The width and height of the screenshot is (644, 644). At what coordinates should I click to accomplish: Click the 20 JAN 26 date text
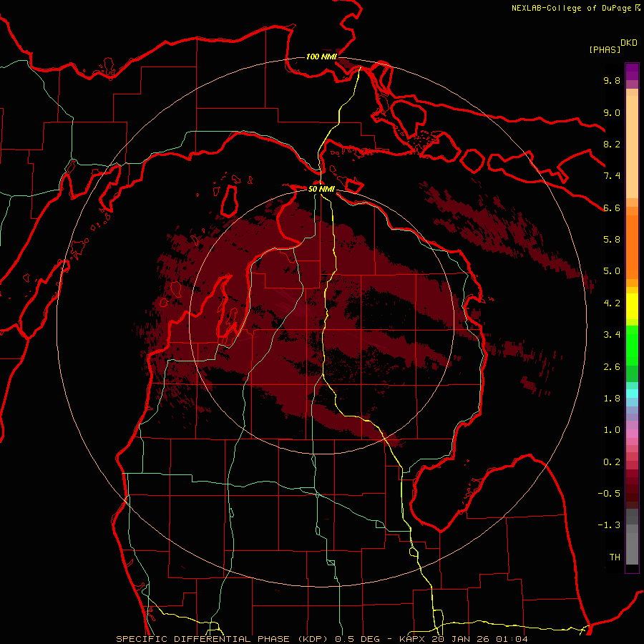(462, 639)
